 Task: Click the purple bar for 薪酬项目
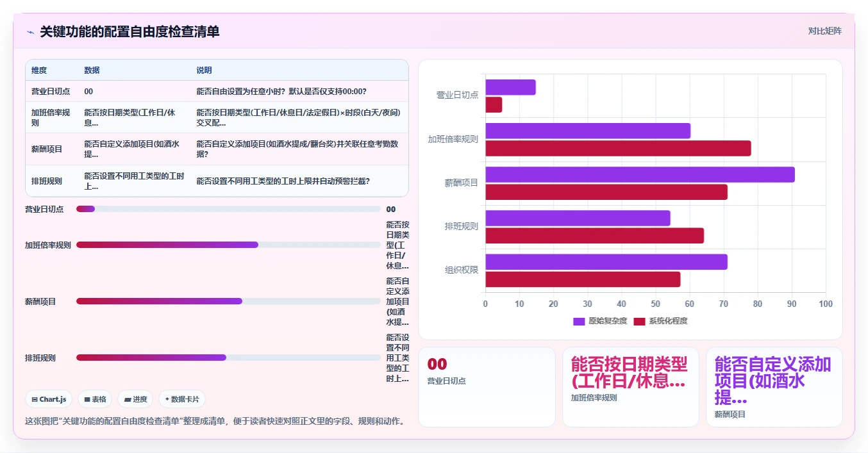(640, 174)
